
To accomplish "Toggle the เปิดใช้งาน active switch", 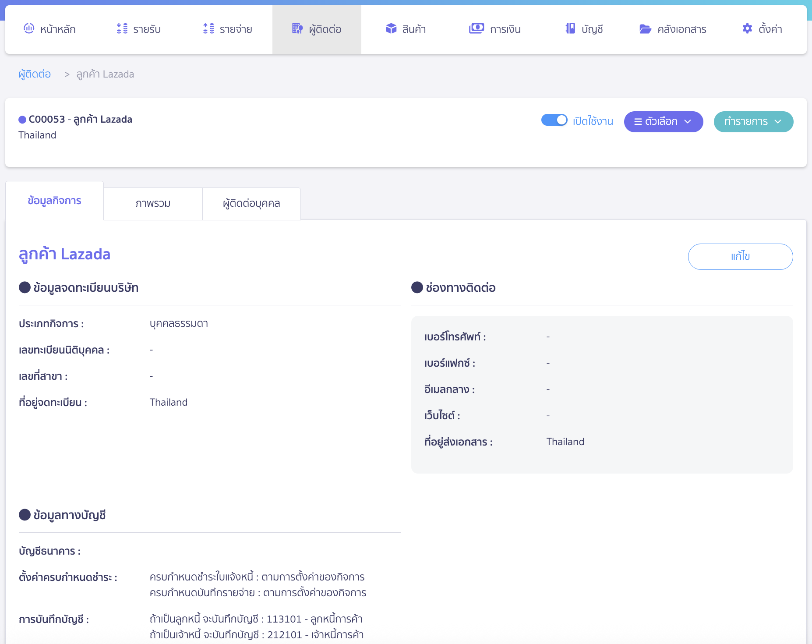I will 554,120.
